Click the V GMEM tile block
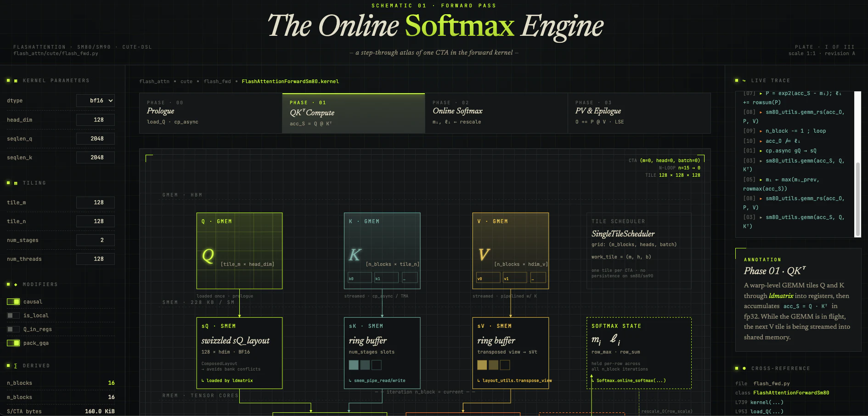Screen dimensions: 868x416 (x=511, y=251)
